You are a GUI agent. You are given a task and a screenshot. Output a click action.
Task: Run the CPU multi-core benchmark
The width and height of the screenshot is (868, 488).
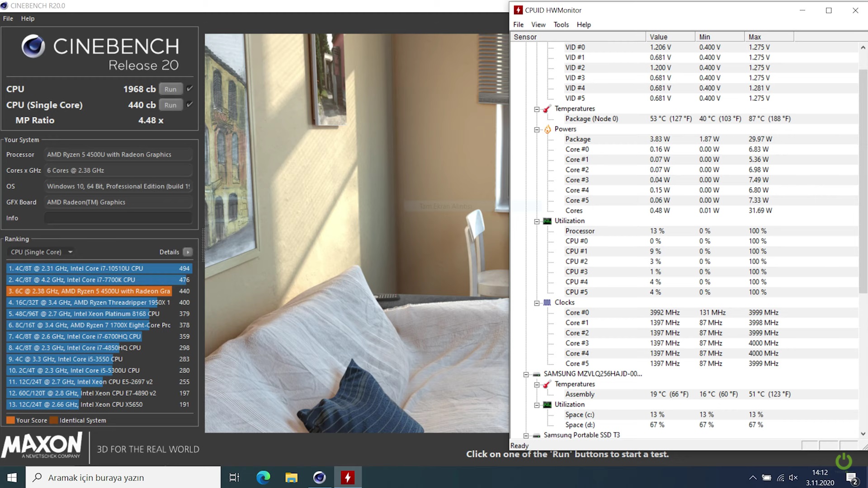click(x=170, y=89)
